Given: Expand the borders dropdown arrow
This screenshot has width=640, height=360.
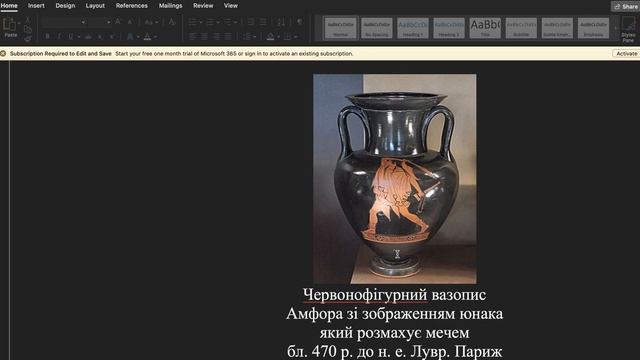Looking at the screenshot, I should [x=296, y=37].
